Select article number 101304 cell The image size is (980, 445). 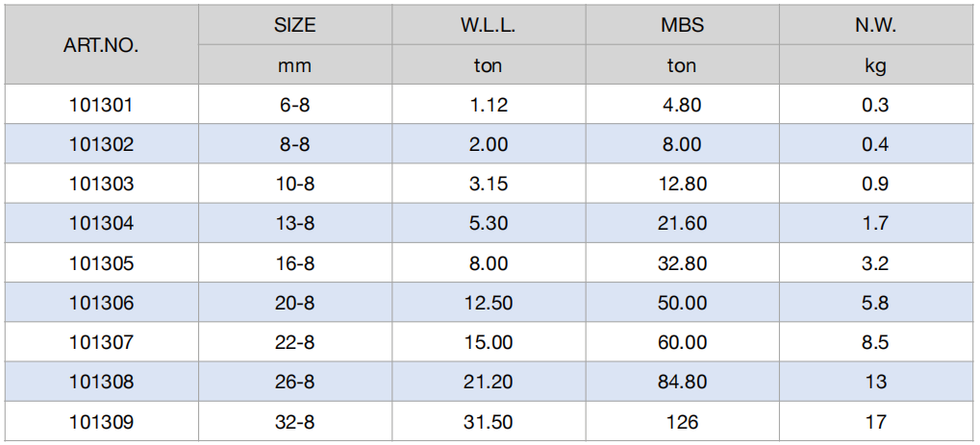click(x=101, y=224)
